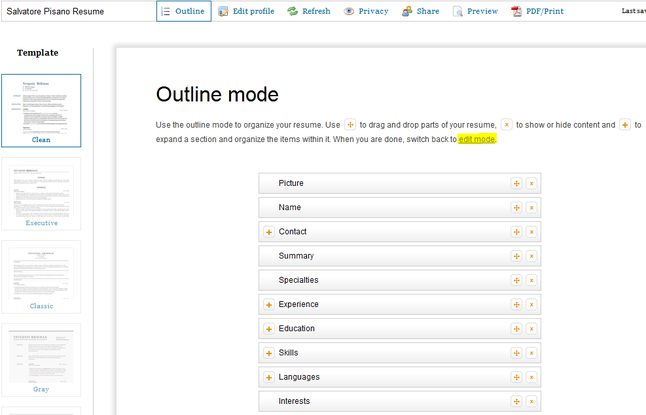Click the Interests section label

tap(294, 401)
